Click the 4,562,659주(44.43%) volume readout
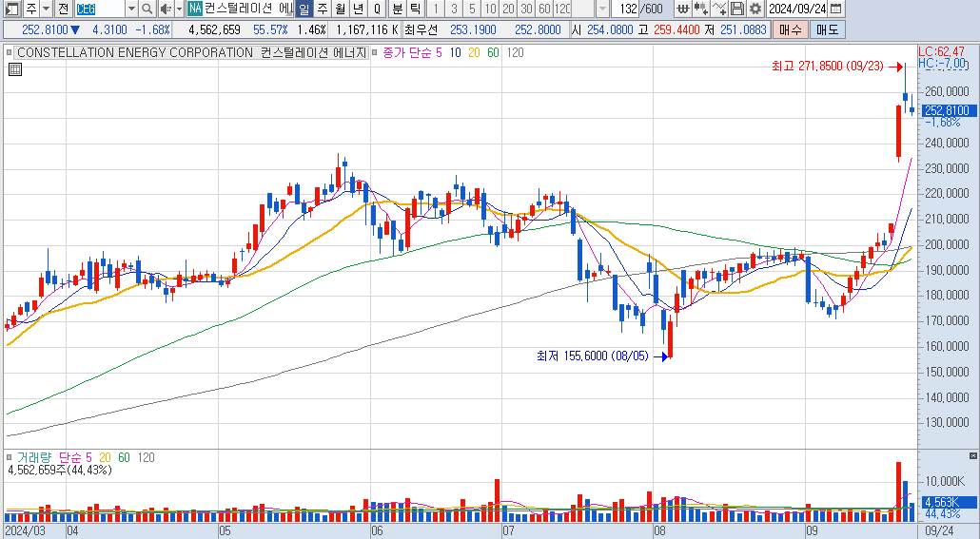 click(59, 471)
